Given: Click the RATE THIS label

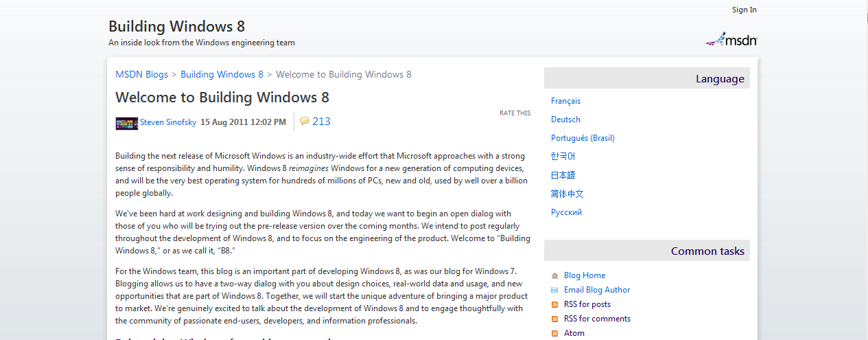Looking at the screenshot, I should tap(515, 113).
